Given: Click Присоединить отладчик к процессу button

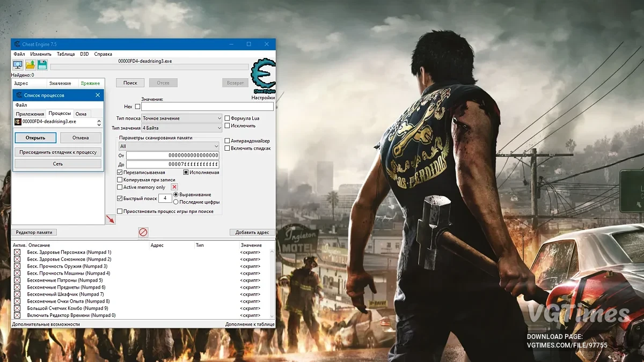Looking at the screenshot, I should 58,152.
